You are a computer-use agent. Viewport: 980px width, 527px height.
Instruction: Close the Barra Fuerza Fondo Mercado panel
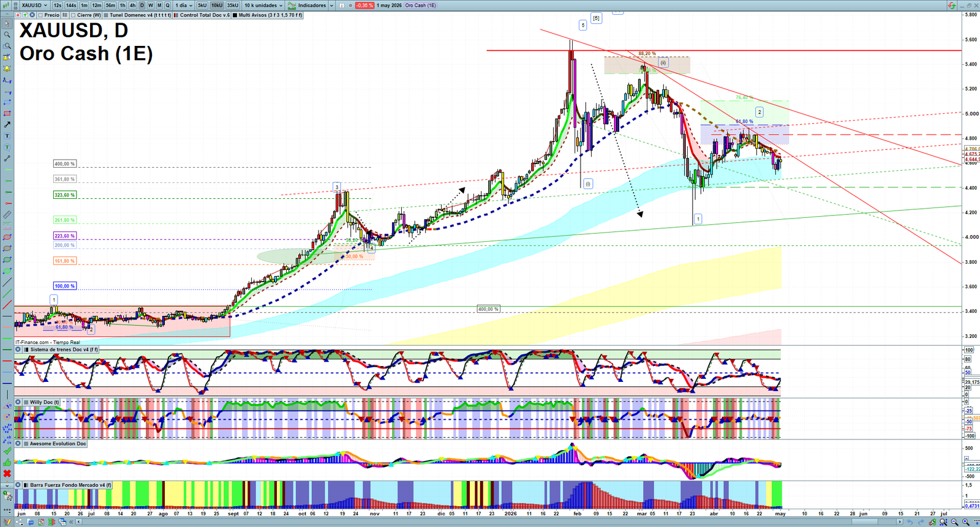pos(18,485)
